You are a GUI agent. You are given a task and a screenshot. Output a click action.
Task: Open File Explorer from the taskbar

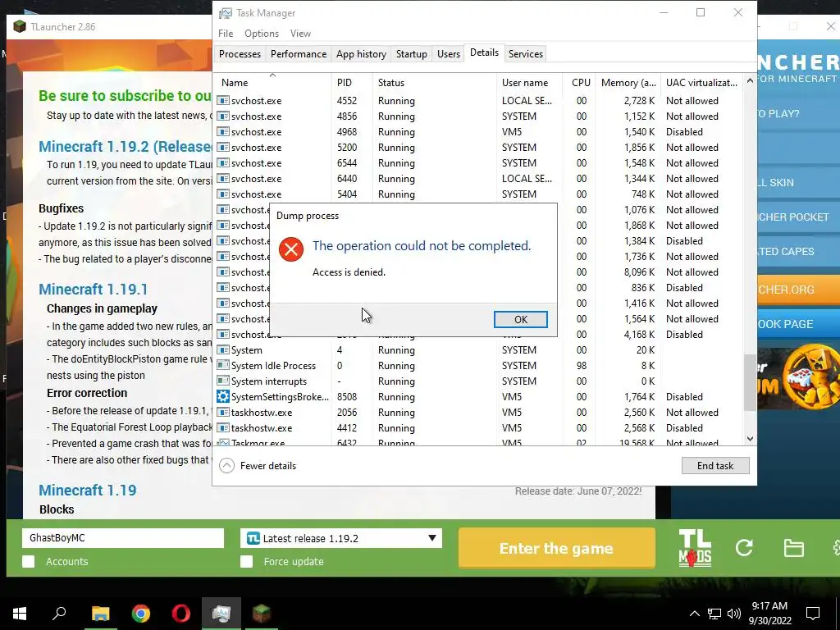100,614
